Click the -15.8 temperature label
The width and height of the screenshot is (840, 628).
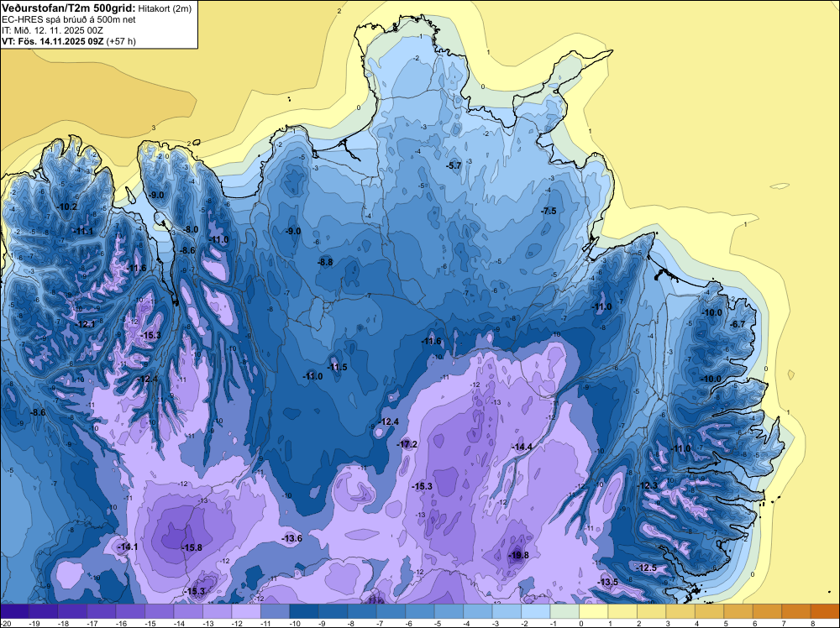[x=192, y=547]
